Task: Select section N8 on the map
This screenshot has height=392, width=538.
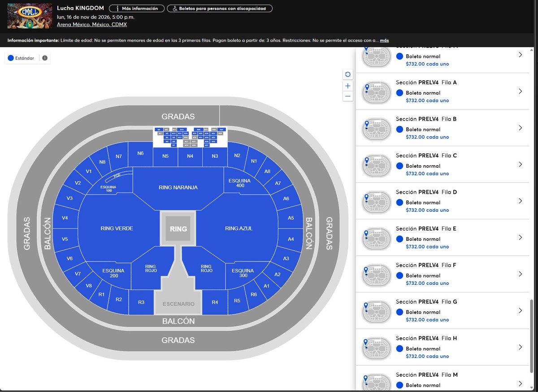Action: pyautogui.click(x=102, y=162)
